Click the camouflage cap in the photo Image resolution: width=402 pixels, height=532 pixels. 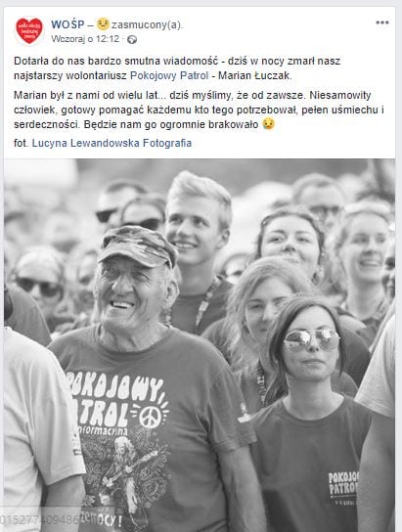138,245
